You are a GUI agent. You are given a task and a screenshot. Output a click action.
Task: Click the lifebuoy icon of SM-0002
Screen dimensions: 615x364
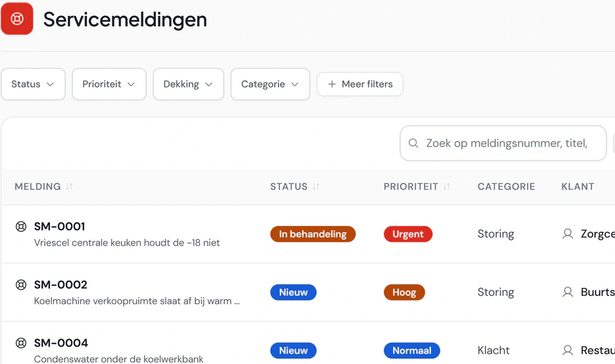(21, 284)
